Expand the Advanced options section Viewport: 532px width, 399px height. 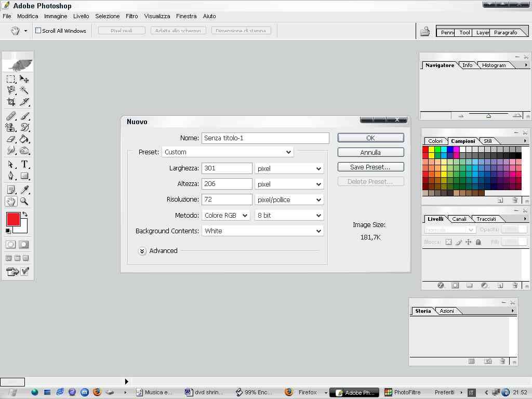(x=142, y=251)
